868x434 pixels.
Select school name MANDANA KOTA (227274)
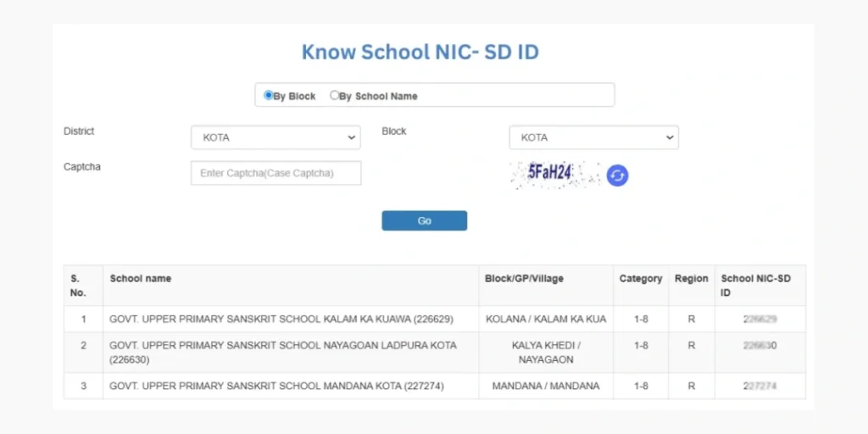(277, 386)
